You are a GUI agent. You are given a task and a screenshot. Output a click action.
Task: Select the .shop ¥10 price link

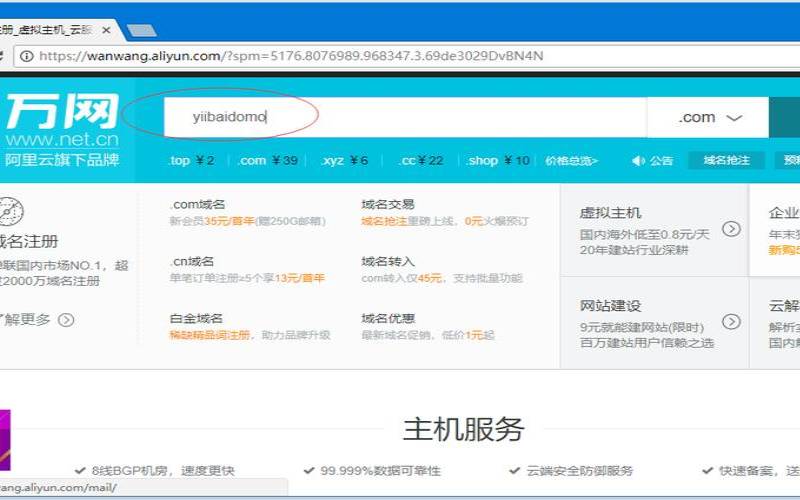click(498, 161)
